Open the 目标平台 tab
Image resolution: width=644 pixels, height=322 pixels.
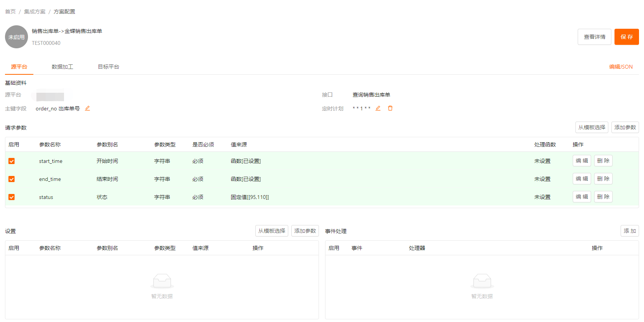point(108,67)
